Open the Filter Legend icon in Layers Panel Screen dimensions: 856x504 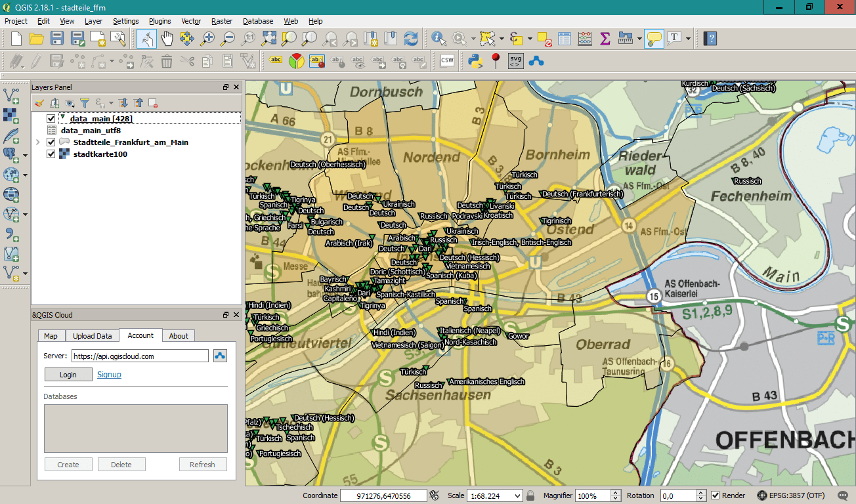tap(84, 103)
